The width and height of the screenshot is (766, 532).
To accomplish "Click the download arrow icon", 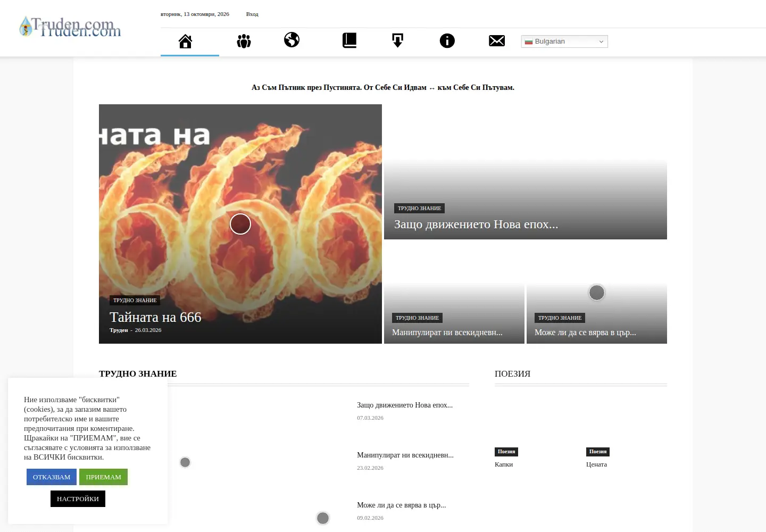I will [397, 40].
